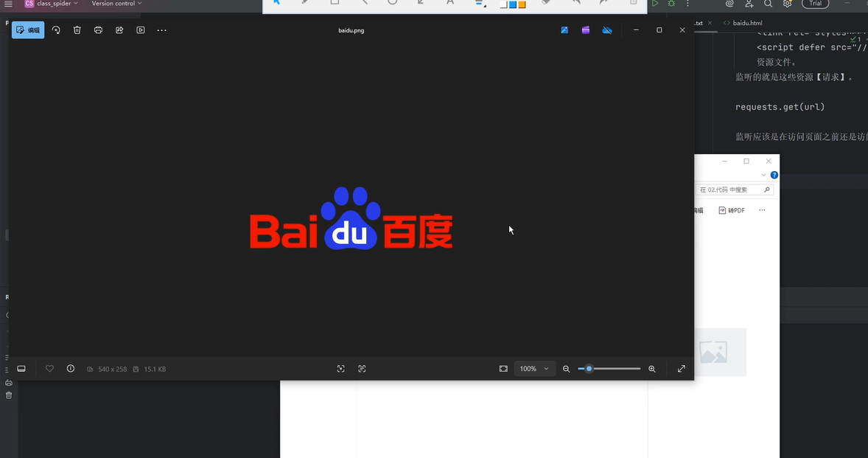Open the IDE hamburger main menu
This screenshot has height=458, width=868.
[8, 4]
